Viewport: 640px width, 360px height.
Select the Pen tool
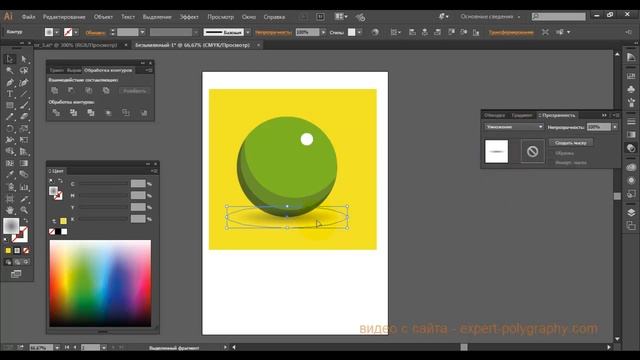(10, 82)
